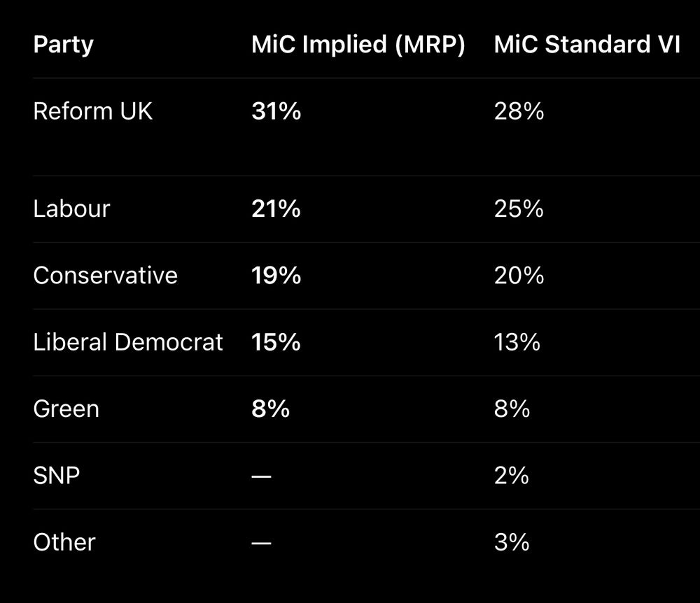
Task: Click Conservative's 20% Standard VI value
Action: (x=519, y=275)
